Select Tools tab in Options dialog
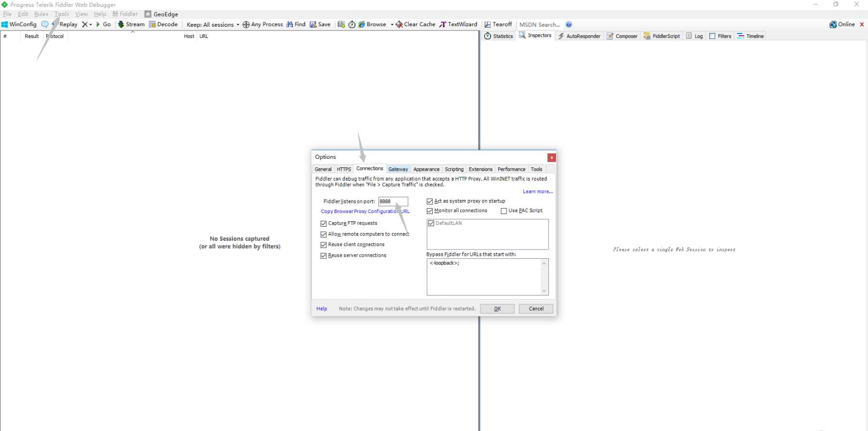The height and width of the screenshot is (431, 868). (536, 169)
